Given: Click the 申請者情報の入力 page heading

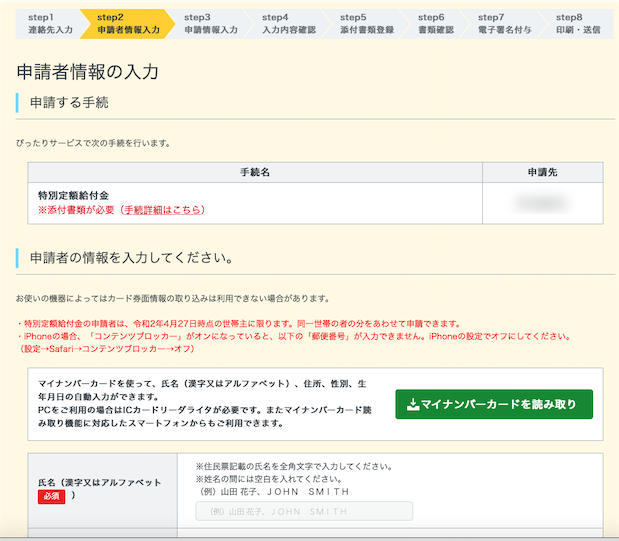Looking at the screenshot, I should click(x=88, y=72).
